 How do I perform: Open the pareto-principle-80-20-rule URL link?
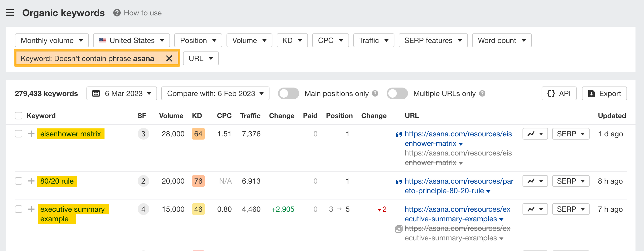459,186
